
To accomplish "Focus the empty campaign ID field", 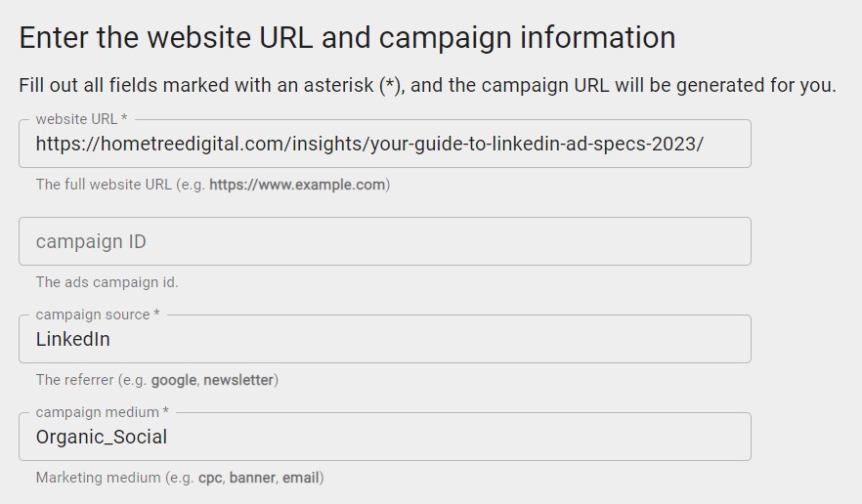I will 385,241.
